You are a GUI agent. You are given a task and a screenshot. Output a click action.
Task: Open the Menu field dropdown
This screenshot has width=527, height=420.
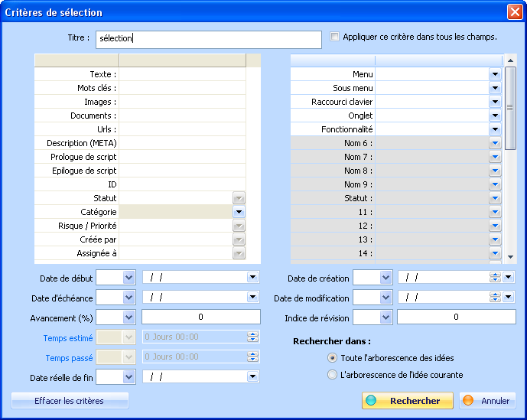(x=495, y=74)
